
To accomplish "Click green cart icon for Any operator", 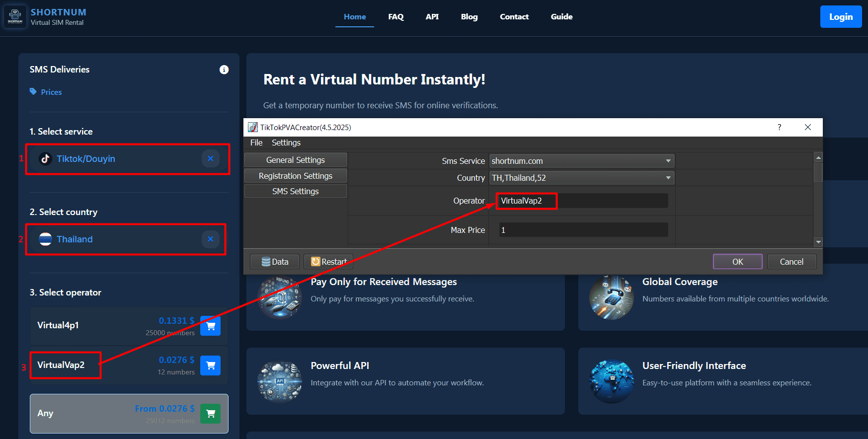I will (x=211, y=413).
